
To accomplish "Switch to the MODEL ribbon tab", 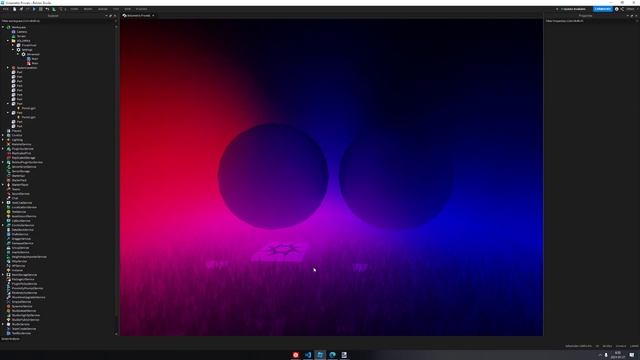I will 88,9.
